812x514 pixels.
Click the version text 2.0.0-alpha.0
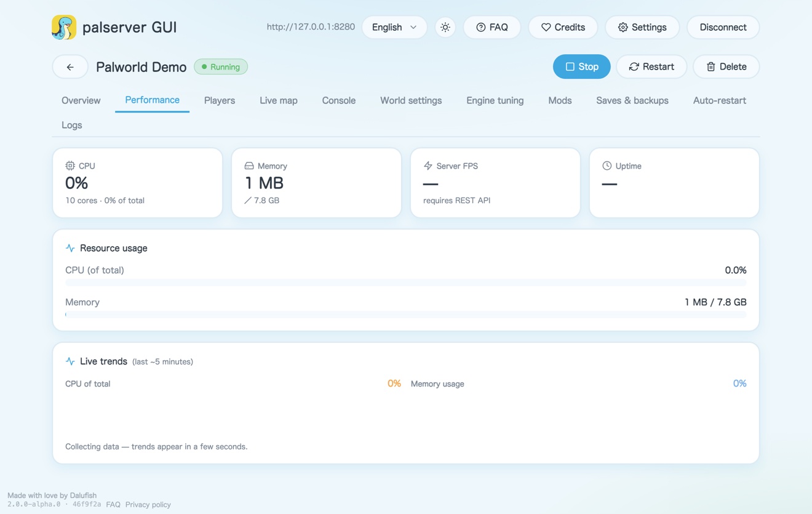[34, 504]
